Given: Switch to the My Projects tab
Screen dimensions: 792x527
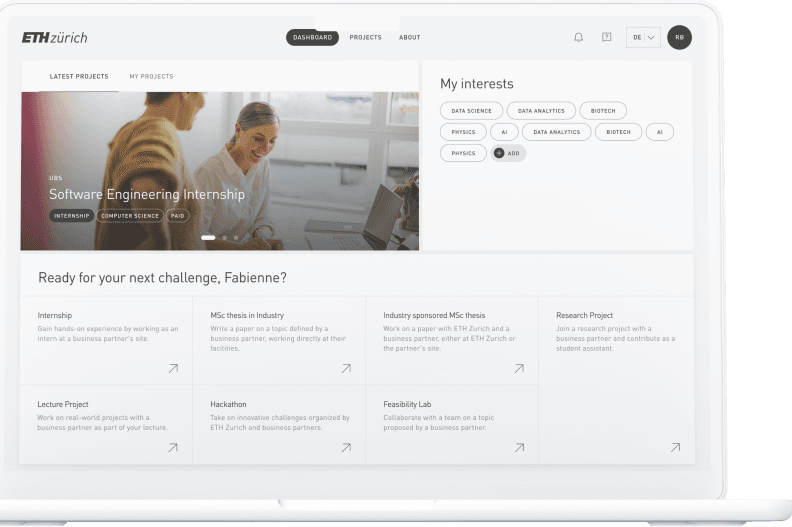Looking at the screenshot, I should tap(151, 77).
